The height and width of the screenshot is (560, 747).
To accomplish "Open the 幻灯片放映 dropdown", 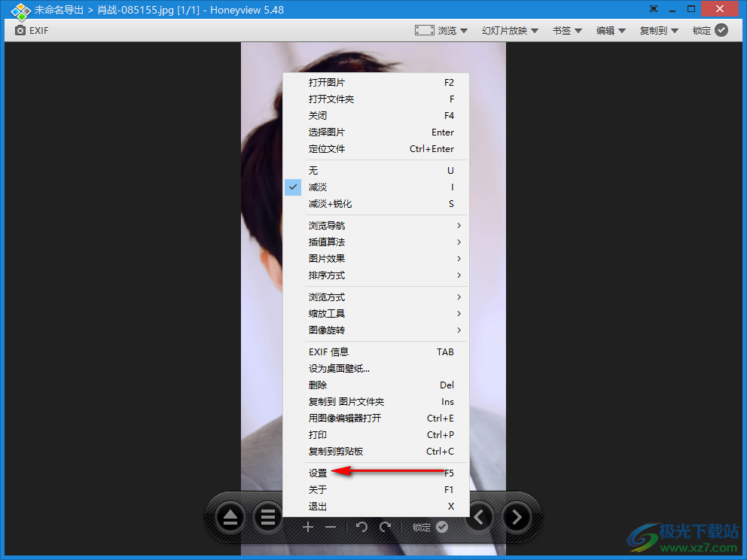I will (x=510, y=30).
